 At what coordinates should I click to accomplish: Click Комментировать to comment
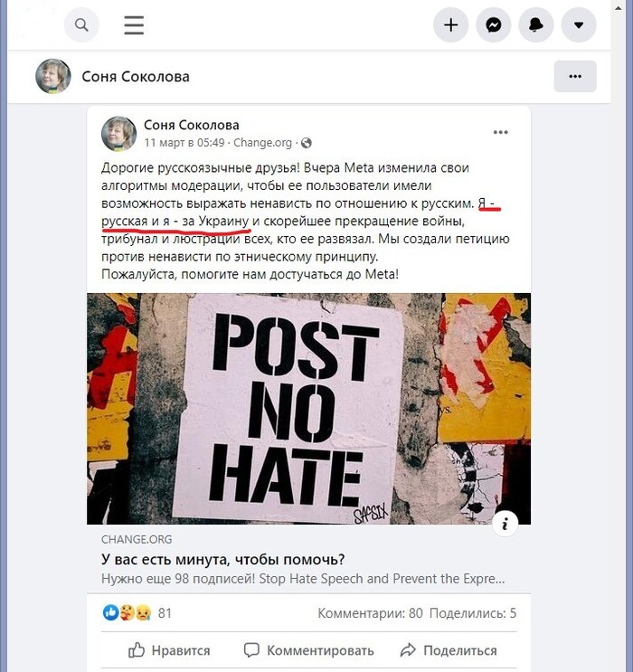click(308, 650)
